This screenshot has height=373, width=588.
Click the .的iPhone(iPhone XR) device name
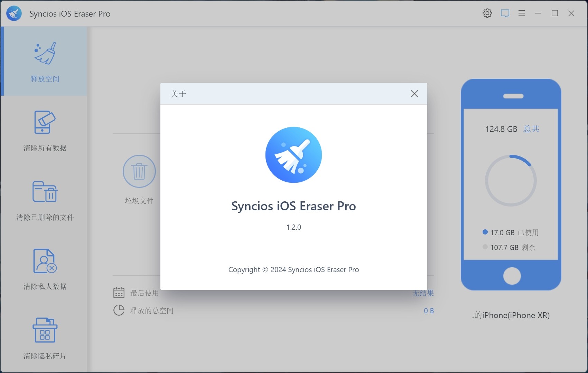511,315
